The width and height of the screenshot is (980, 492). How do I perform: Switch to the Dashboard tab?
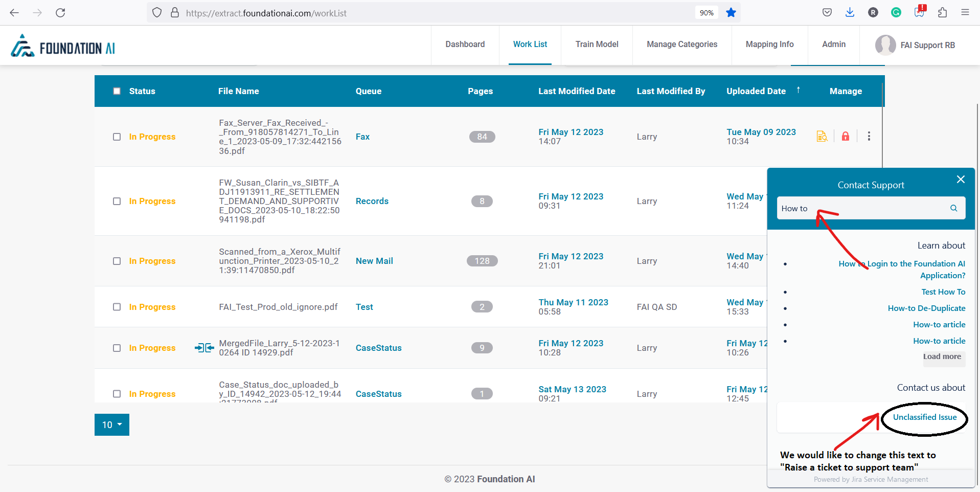[465, 44]
